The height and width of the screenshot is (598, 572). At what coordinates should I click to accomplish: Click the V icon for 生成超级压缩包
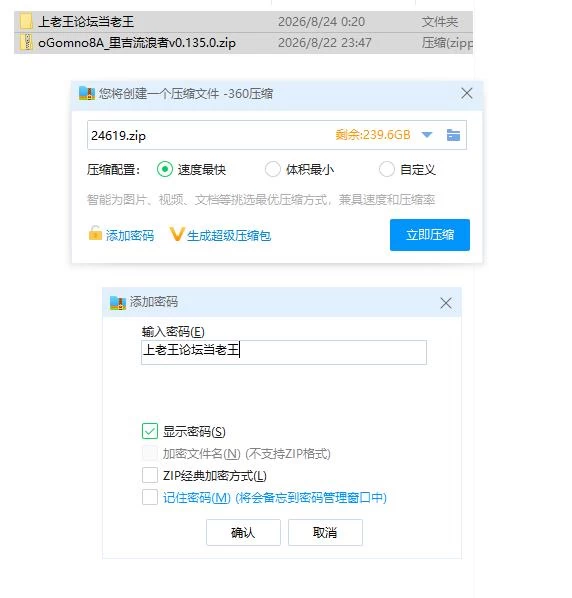tap(177, 234)
